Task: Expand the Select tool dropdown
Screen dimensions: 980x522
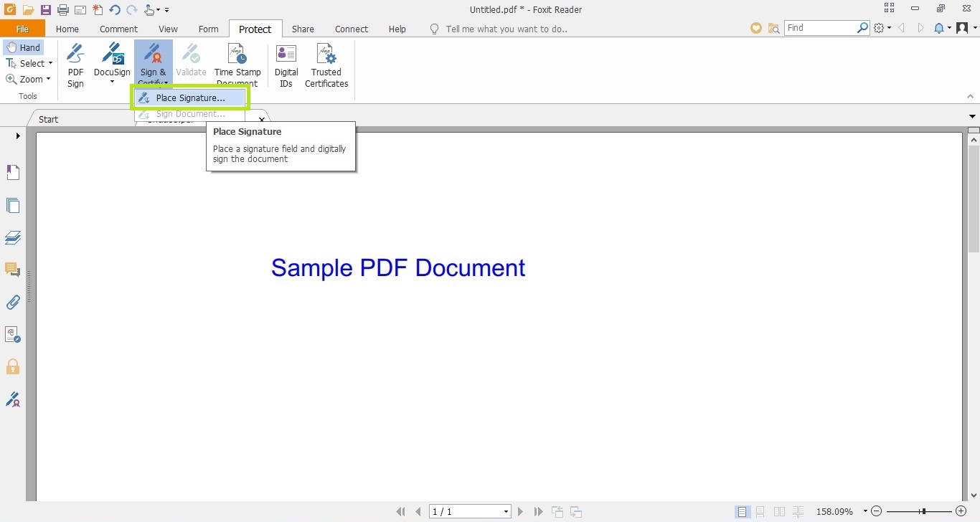Action: point(50,64)
